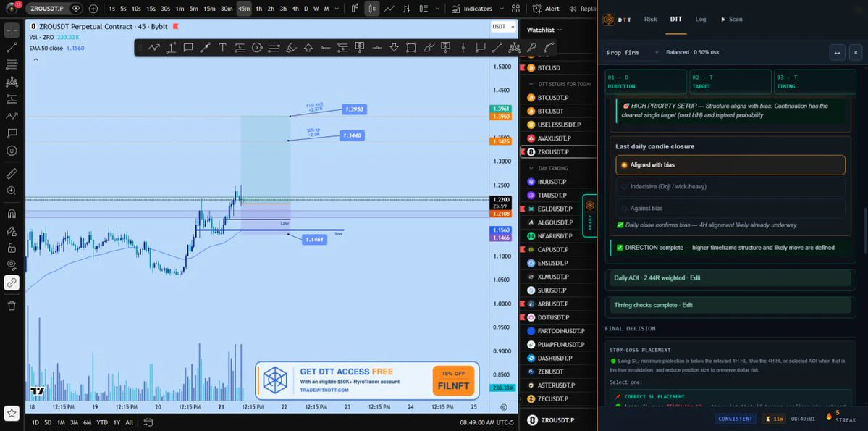Image resolution: width=868 pixels, height=431 pixels.
Task: Switch to the Risk tab
Action: coord(650,20)
